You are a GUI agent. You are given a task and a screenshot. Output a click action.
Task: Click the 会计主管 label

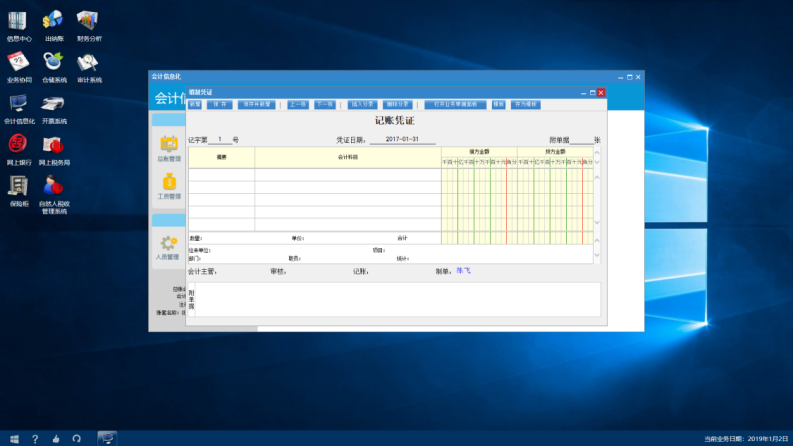point(202,272)
